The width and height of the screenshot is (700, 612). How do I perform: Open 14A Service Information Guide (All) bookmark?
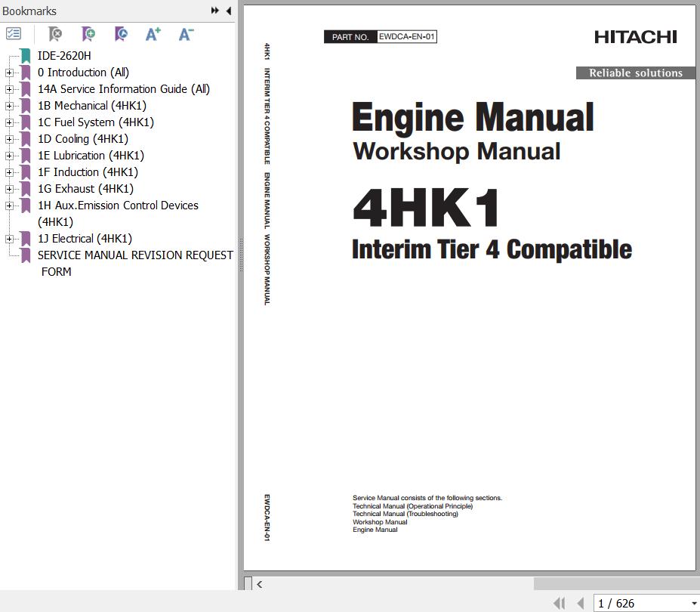(124, 89)
